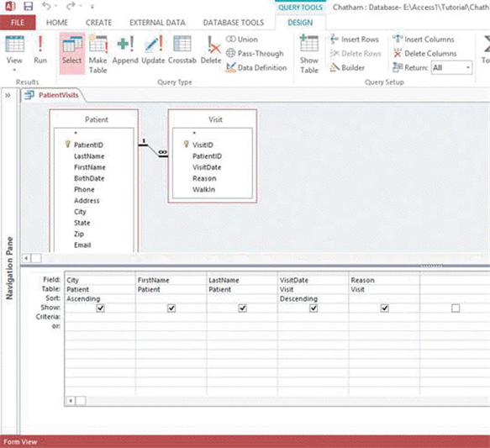Click the Reason field cell in grid
This screenshot has height=448, width=490.
[x=384, y=280]
